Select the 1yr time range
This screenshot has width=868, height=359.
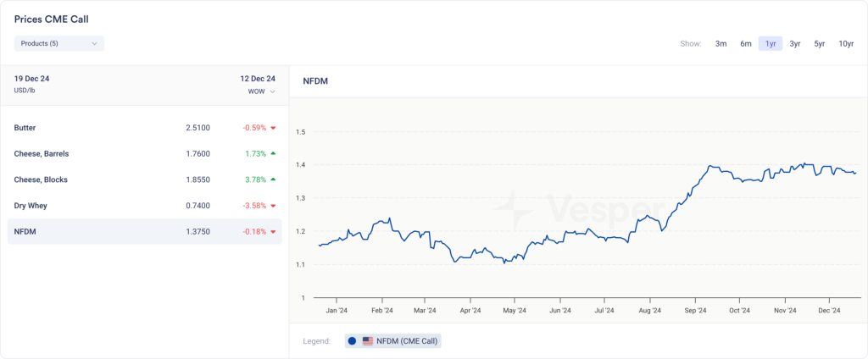pyautogui.click(x=771, y=44)
